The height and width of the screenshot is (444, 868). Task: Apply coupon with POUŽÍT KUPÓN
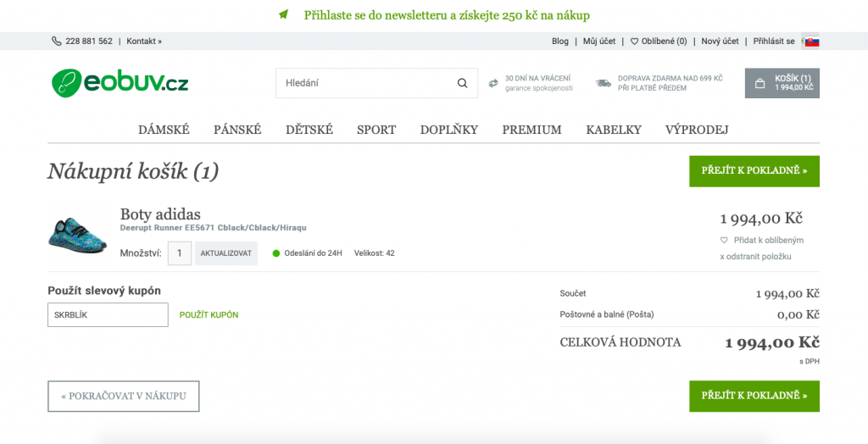[209, 315]
